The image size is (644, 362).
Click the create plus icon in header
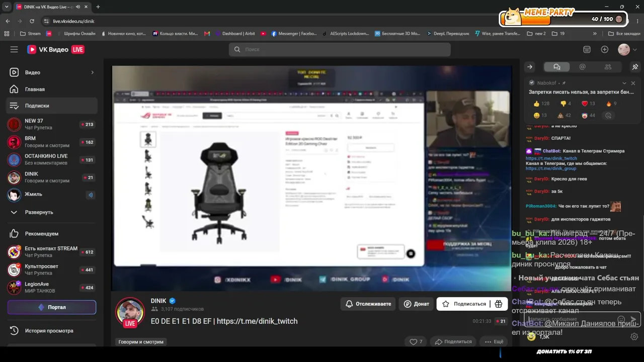(605, 49)
